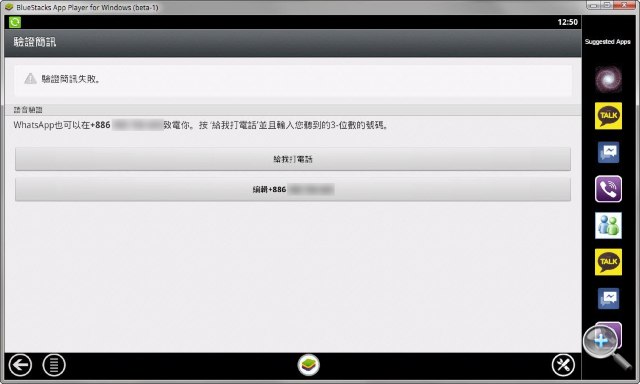Viewport: 640px width, 384px height.
Task: Click the 語音驗證 section header
Action: pyautogui.click(x=28, y=110)
